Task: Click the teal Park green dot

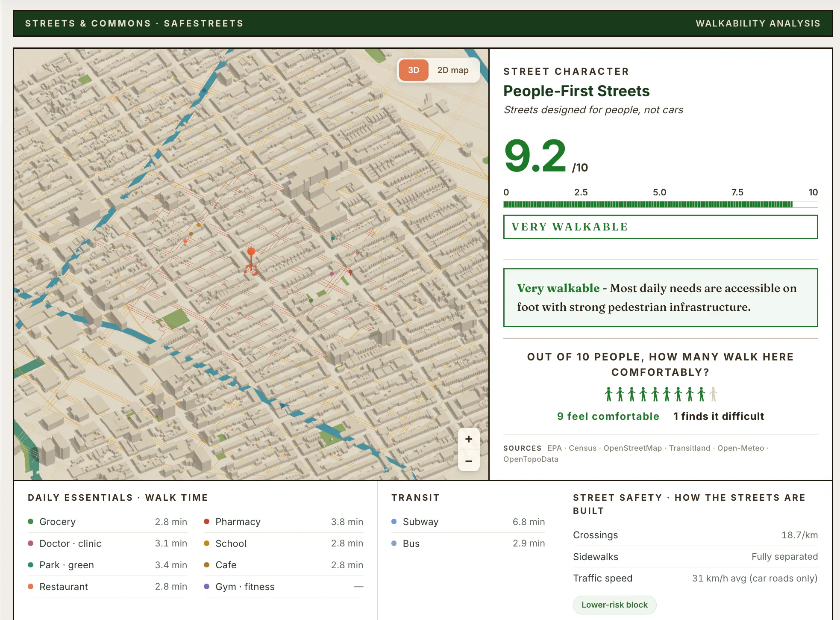Action: [31, 565]
